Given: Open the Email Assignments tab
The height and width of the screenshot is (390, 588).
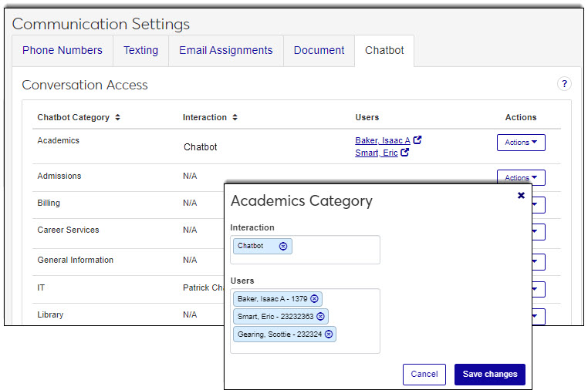Looking at the screenshot, I should pyautogui.click(x=225, y=51).
